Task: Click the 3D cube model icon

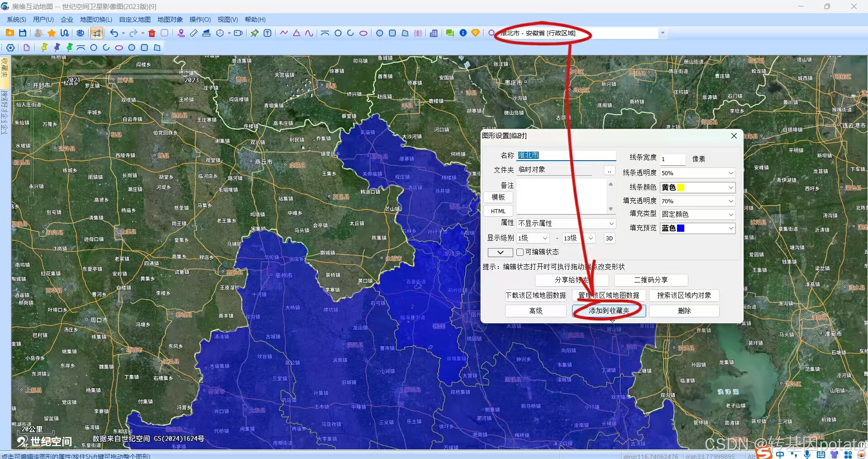Action: point(220,33)
